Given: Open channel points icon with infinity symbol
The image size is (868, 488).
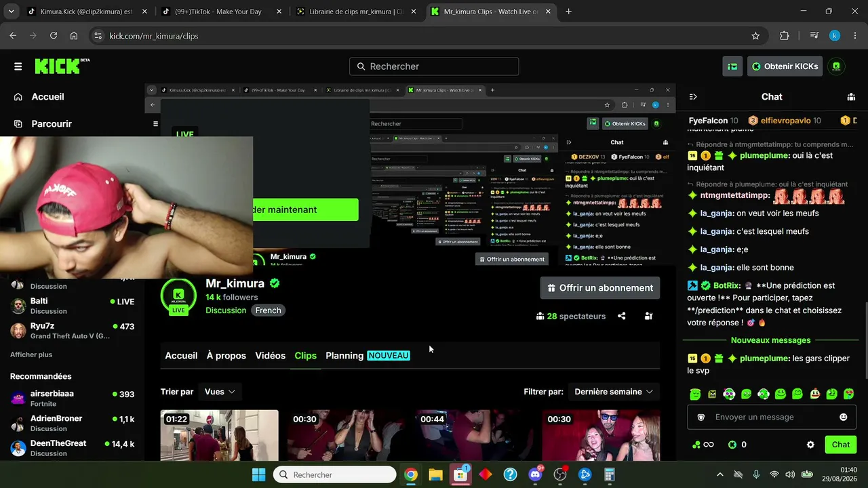Looking at the screenshot, I should click(x=703, y=445).
